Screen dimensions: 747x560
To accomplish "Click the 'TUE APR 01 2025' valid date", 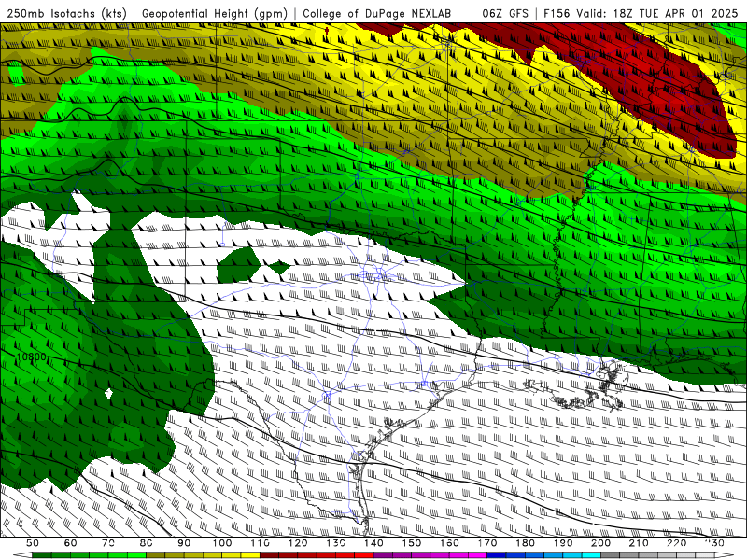I will (688, 14).
